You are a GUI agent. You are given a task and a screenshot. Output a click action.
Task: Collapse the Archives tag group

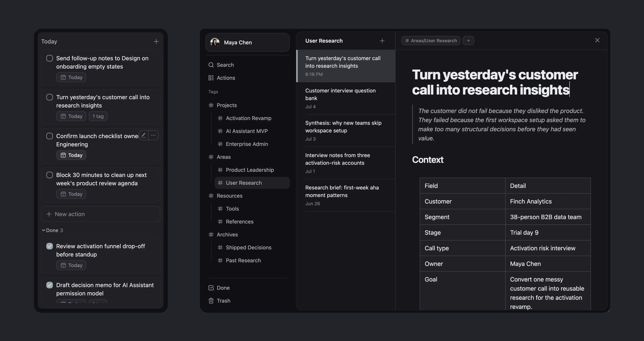coord(211,235)
